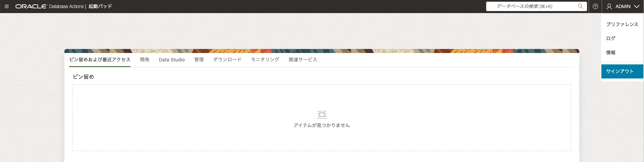Focus the database search field
Screen dimensions: 644x162
click(x=536, y=6)
